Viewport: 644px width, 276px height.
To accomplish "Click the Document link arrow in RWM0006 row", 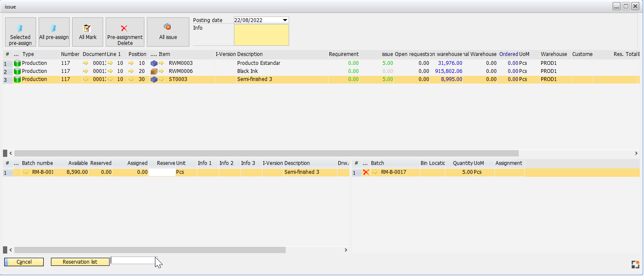I will click(86, 71).
